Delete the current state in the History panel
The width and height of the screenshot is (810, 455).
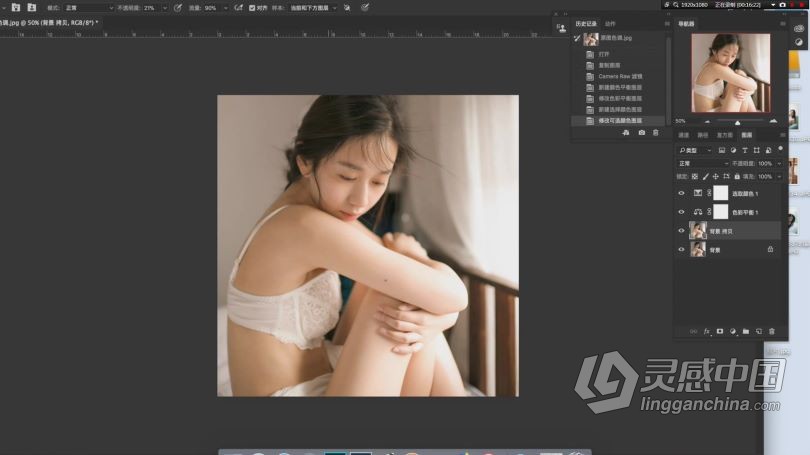(656, 132)
